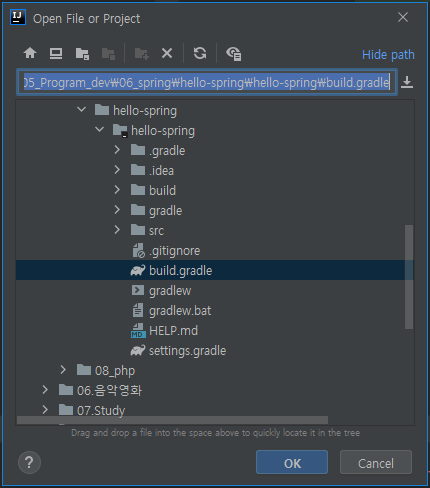Select the build folder name
This screenshot has width=430, height=488.
[x=162, y=191]
